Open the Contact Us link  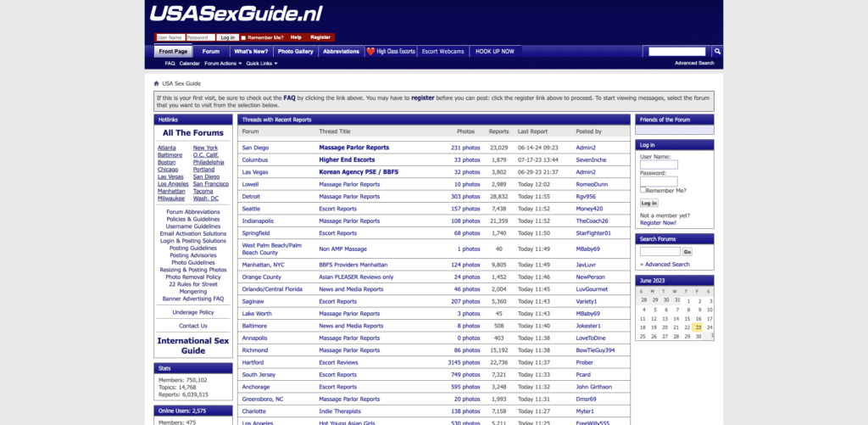(x=193, y=326)
